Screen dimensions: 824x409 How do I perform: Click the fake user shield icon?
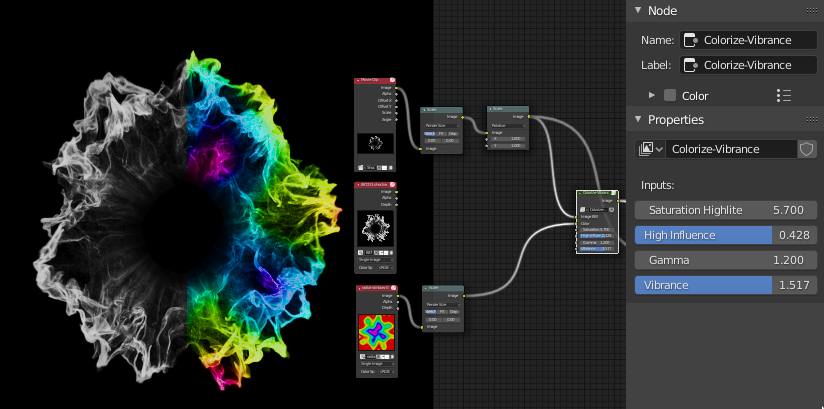[807, 149]
